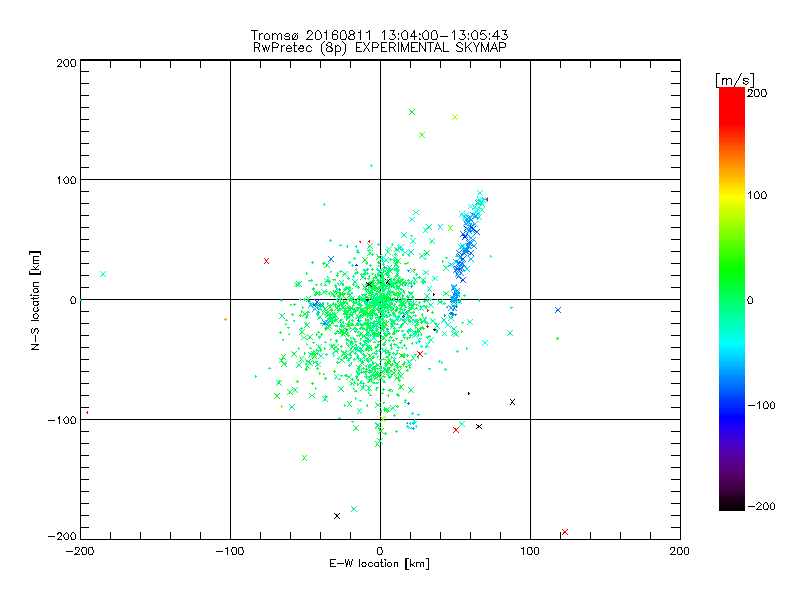The image size is (800, 600).
Task: Click the '[m/s]' colorbar unit label
Action: click(735, 80)
